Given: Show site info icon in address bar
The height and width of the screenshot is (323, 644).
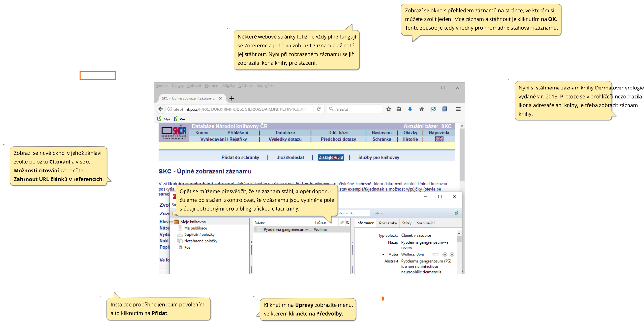Looking at the screenshot, I should (170, 109).
